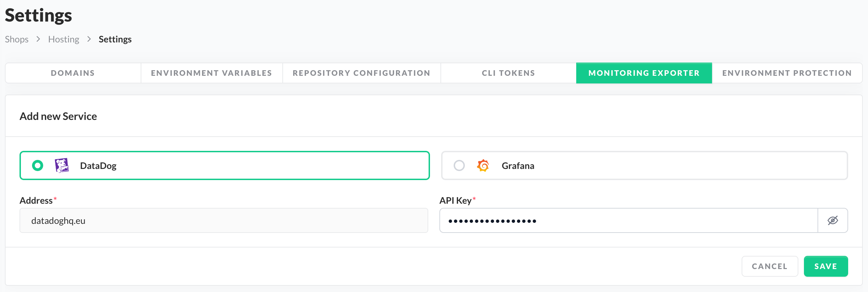Open the Hosting breadcrumb link
The width and height of the screenshot is (868, 292).
(64, 39)
